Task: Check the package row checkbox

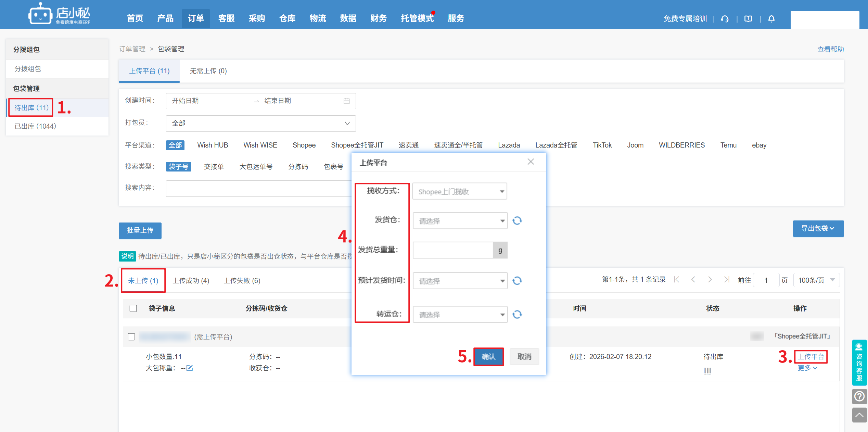Action: point(131,337)
